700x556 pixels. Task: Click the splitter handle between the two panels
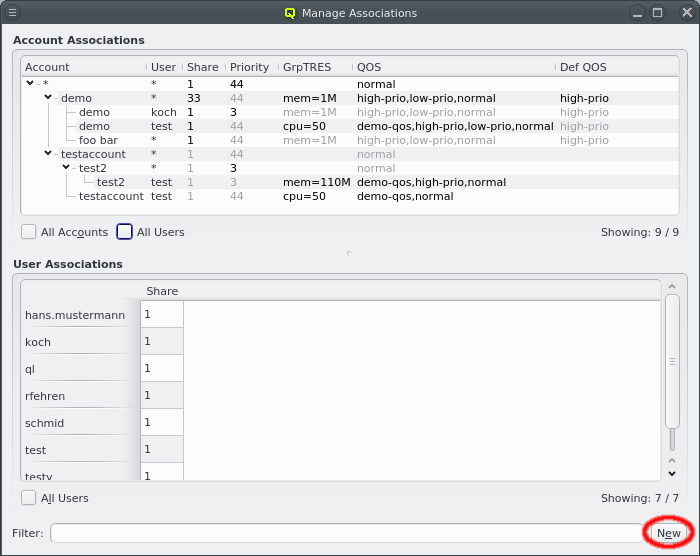350,253
